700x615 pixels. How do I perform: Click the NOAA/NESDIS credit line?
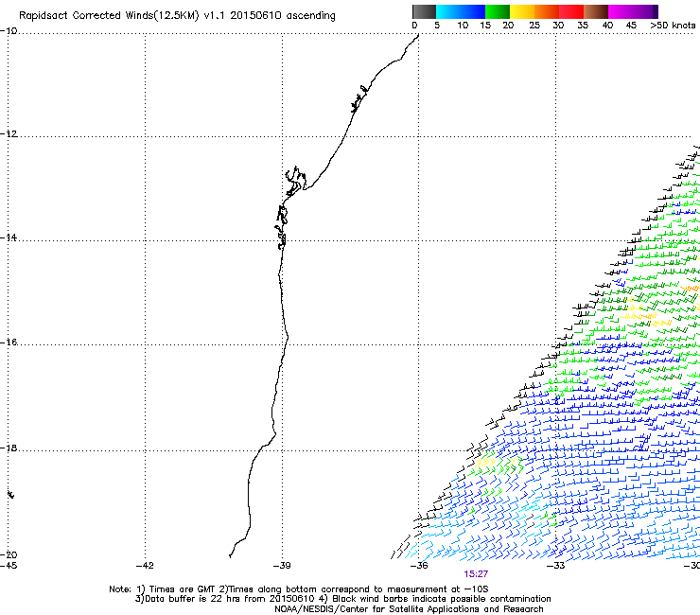(409, 609)
